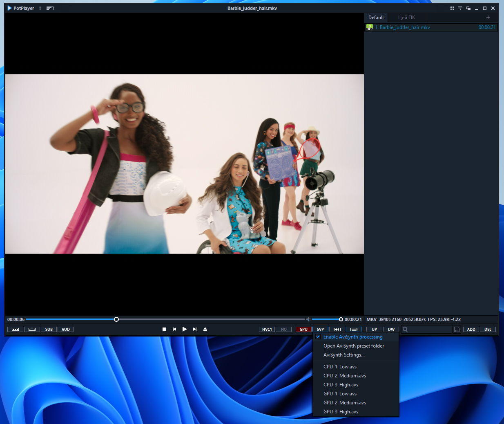Open the SUB subtitle selection menu
Image resolution: width=504 pixels, height=424 pixels.
(49, 329)
